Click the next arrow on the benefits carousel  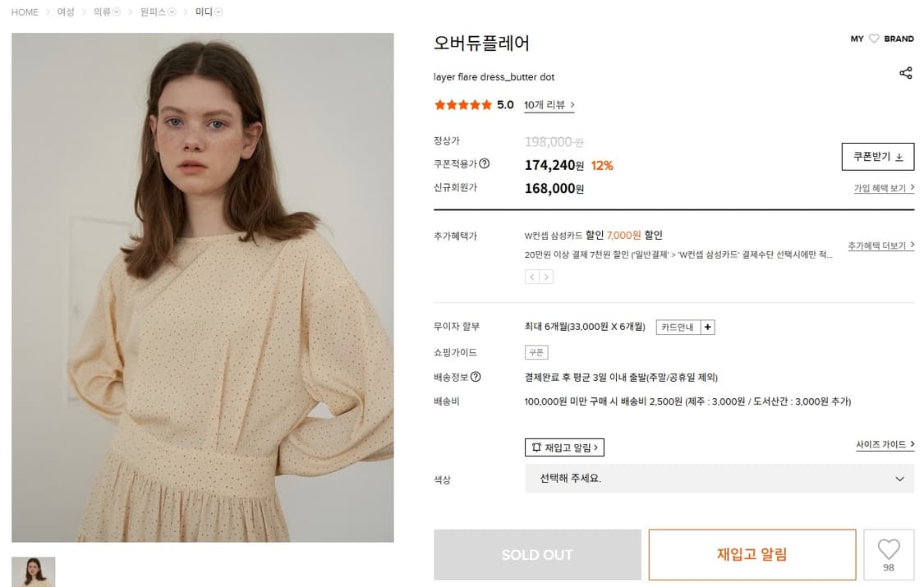pos(545,277)
